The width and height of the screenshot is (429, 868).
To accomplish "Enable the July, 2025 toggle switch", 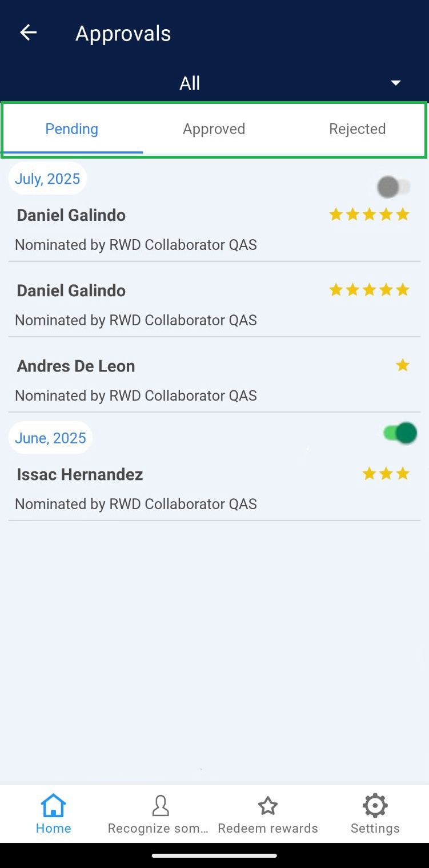I will click(394, 187).
